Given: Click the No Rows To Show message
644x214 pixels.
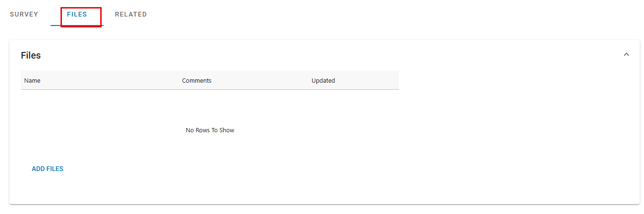Looking at the screenshot, I should (x=210, y=130).
